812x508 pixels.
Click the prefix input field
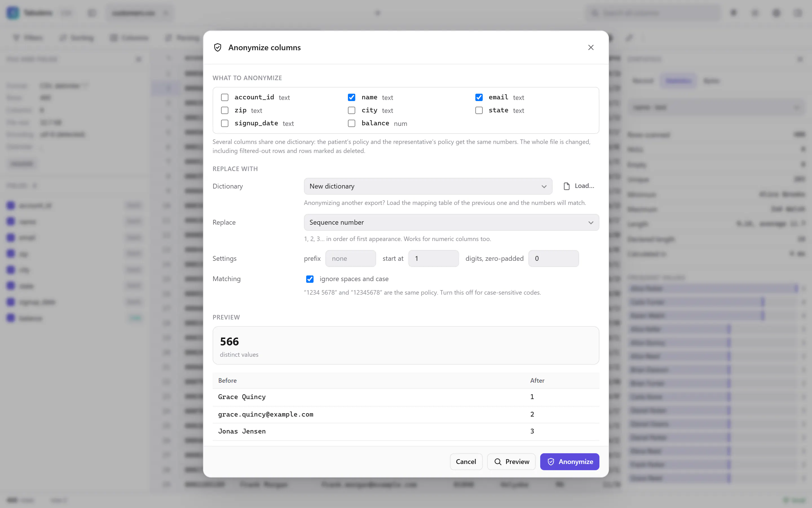point(350,258)
